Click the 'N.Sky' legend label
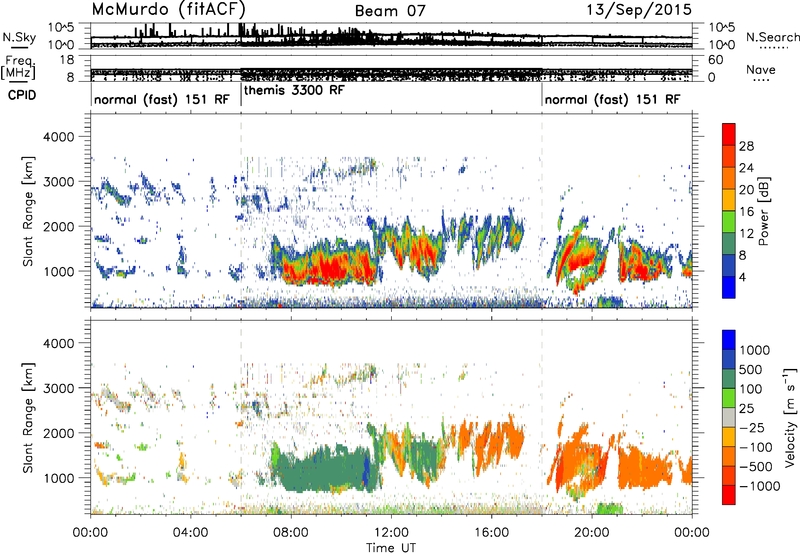Image resolution: width=800 pixels, height=554 pixels. [19, 37]
